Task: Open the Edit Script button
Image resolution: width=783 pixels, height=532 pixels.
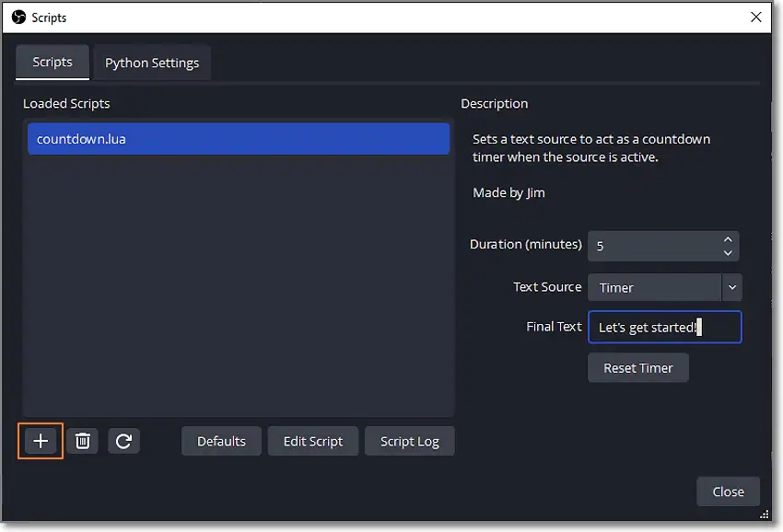Action: (313, 441)
